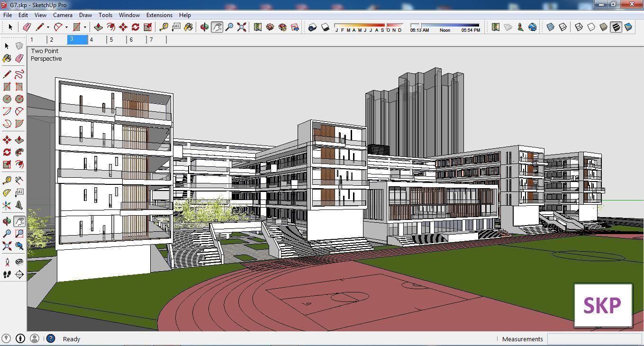Enable Back Edges style
This screenshot has height=346, width=644.
click(563, 27)
